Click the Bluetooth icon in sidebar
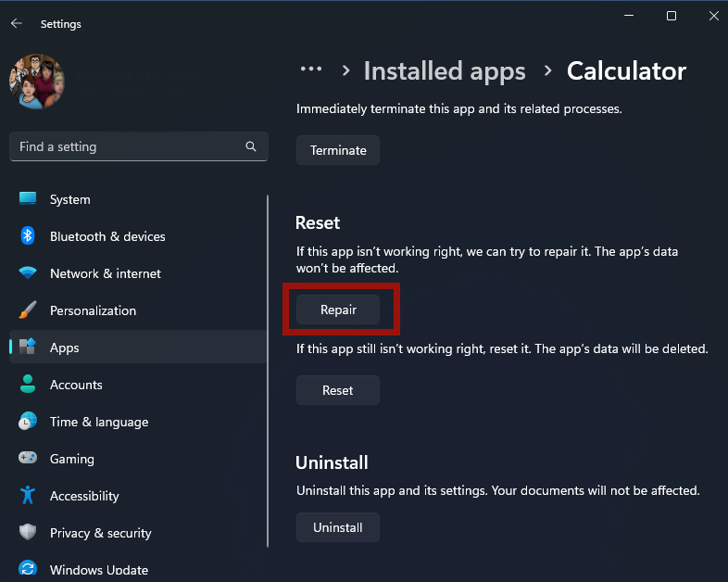 (28, 236)
